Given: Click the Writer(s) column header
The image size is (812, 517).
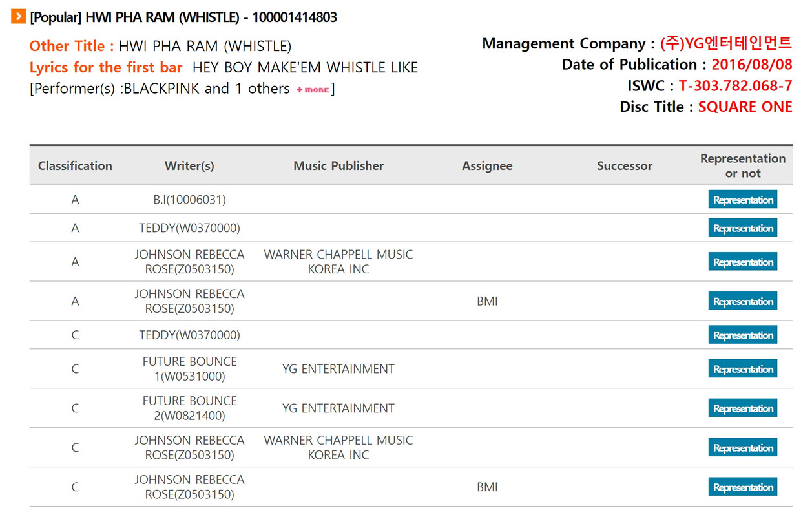Looking at the screenshot, I should 189,165.
